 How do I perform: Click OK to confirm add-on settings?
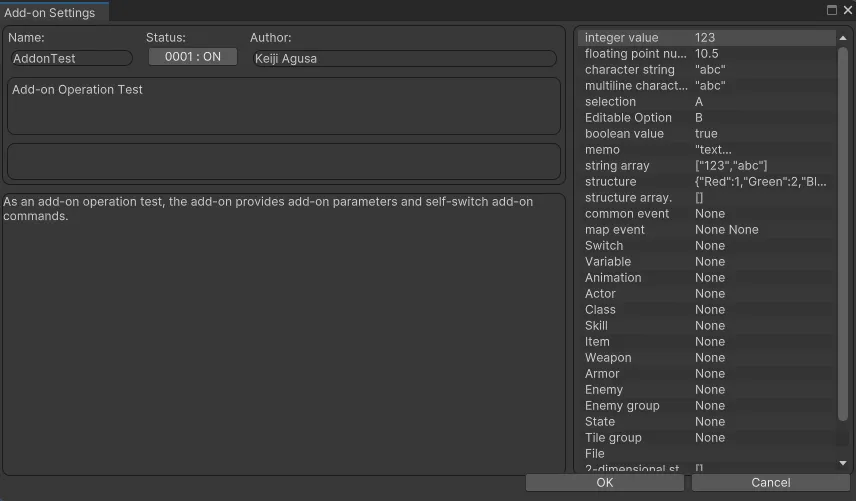point(604,482)
